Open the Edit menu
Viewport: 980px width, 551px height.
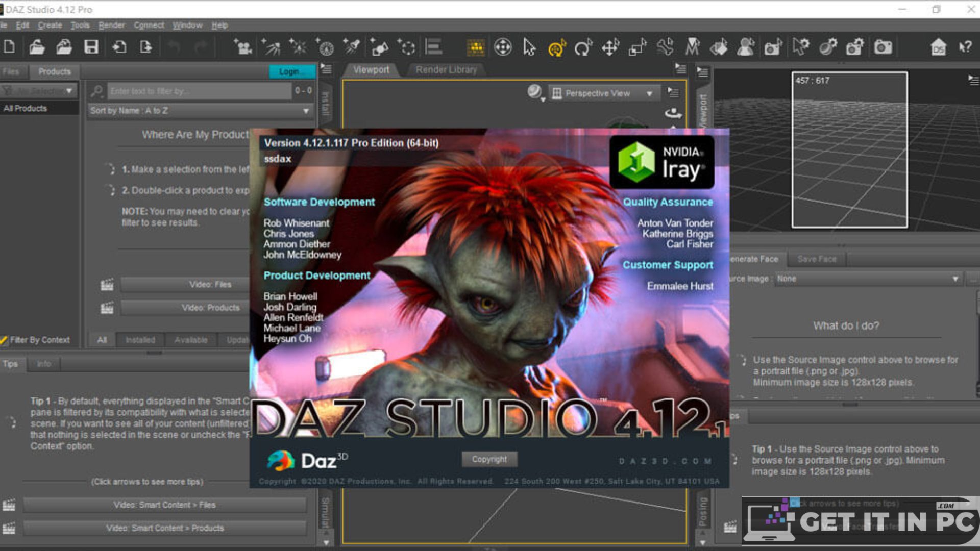click(22, 25)
